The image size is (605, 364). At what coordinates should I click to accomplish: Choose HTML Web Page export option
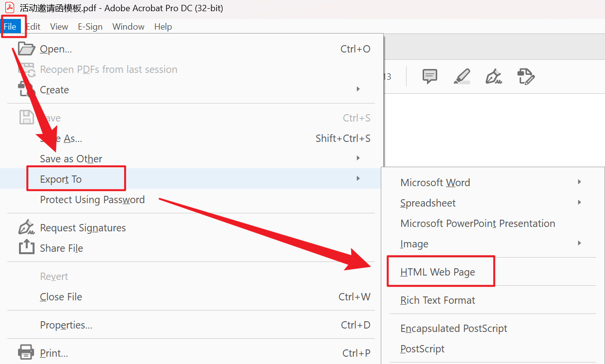[438, 272]
